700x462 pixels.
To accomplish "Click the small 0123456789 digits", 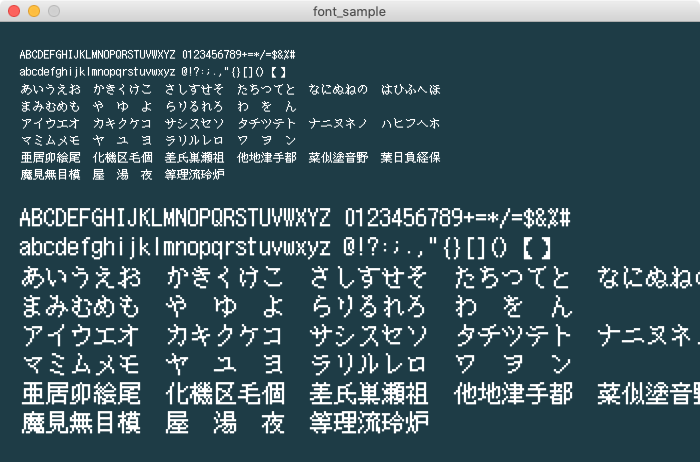I will click(225, 54).
